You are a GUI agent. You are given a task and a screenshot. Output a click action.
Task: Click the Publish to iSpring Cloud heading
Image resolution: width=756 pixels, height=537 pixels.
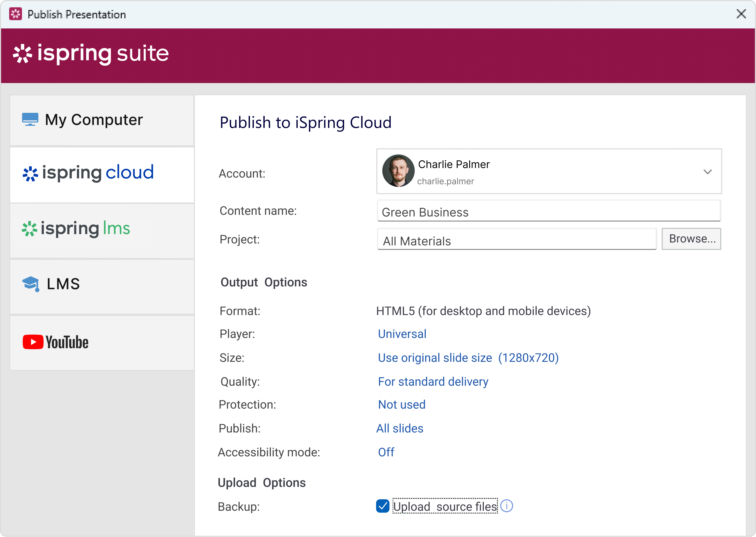[306, 123]
